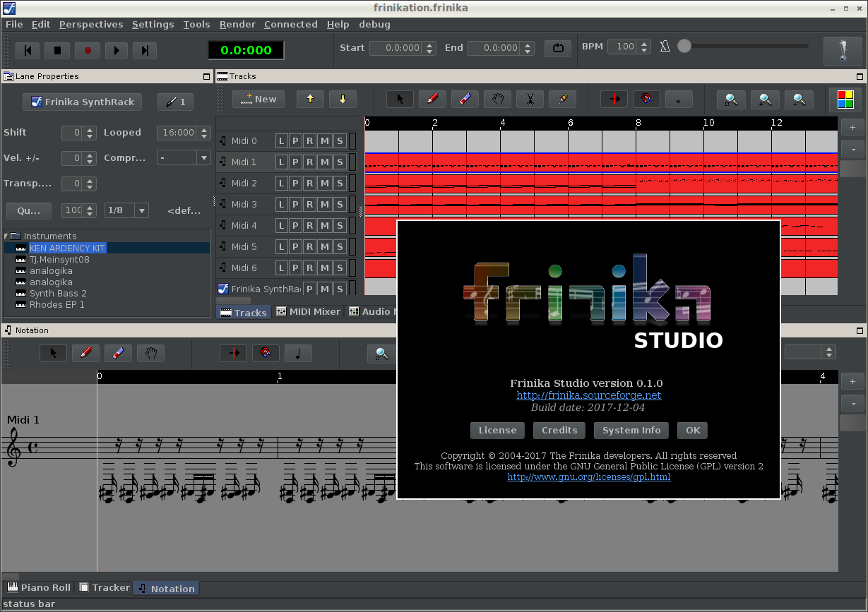Toggle Solo (S) on Midi 1 track
Image resolution: width=868 pixels, height=612 pixels.
(x=340, y=162)
